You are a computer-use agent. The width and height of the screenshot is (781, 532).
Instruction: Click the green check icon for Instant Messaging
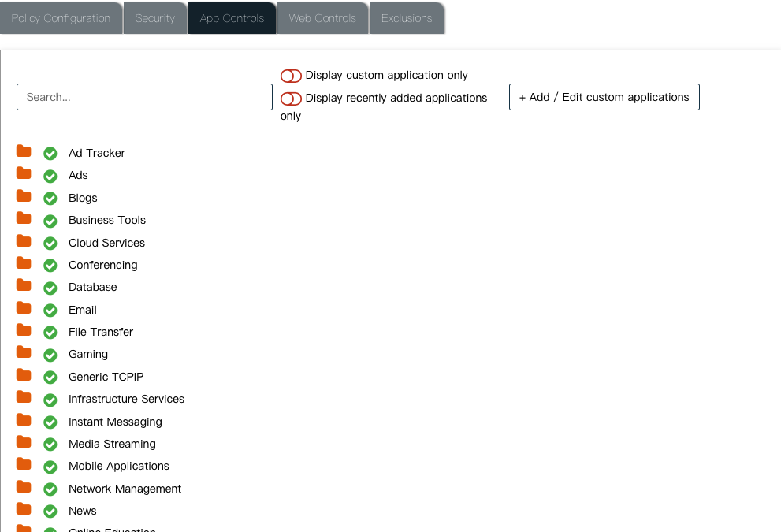(50, 422)
